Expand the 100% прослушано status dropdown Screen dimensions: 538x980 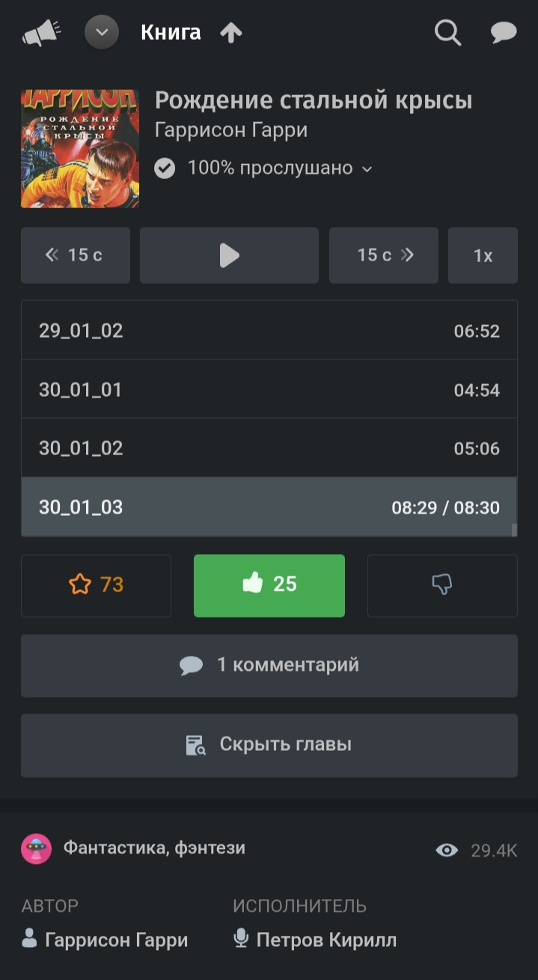(367, 169)
